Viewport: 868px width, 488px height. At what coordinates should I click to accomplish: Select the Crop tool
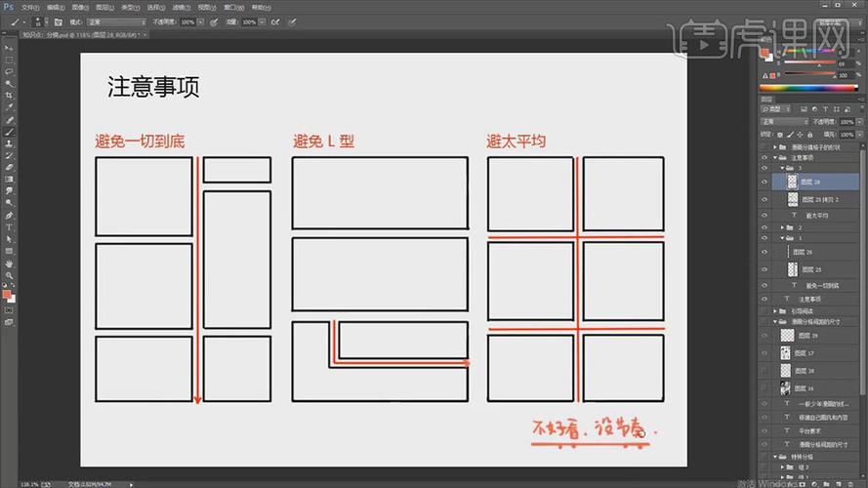click(x=10, y=96)
